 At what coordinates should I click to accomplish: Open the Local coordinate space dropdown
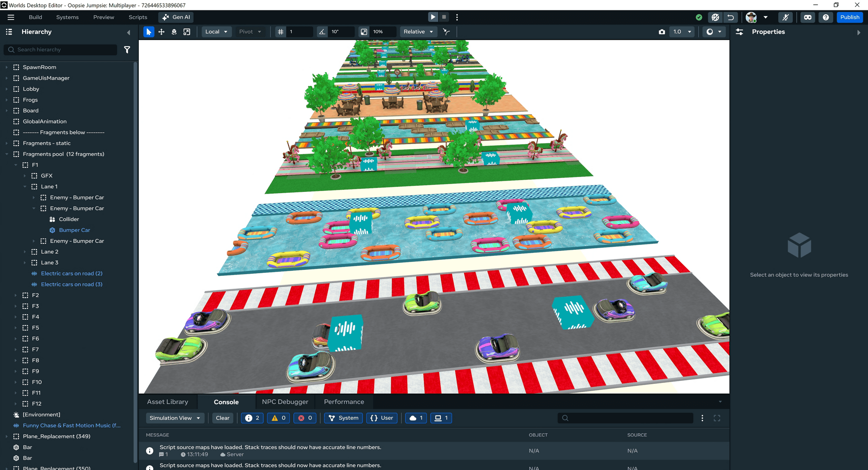point(216,32)
